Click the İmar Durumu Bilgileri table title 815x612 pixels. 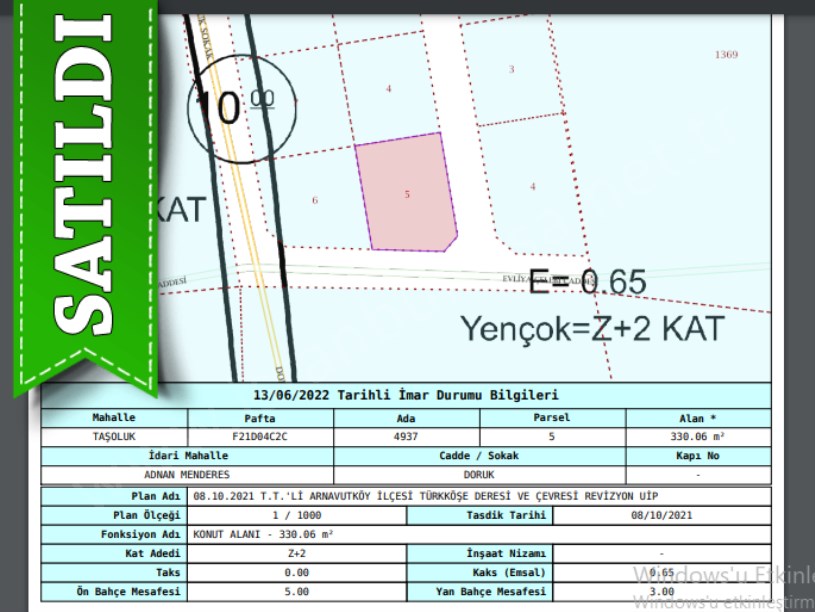(406, 396)
